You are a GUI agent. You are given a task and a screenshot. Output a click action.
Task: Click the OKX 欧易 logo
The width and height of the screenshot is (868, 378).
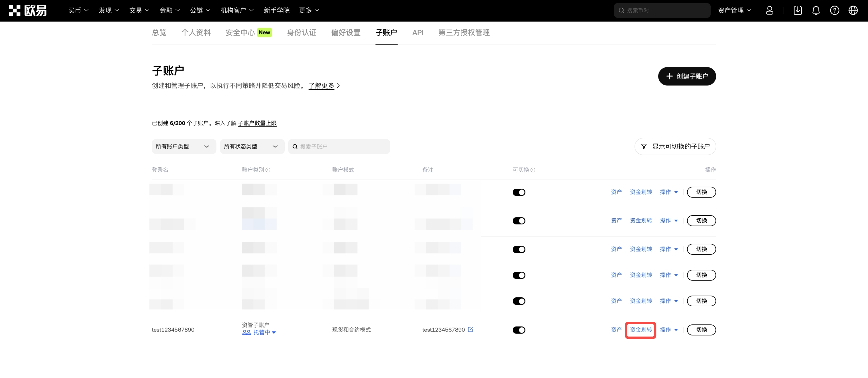pyautogui.click(x=28, y=11)
